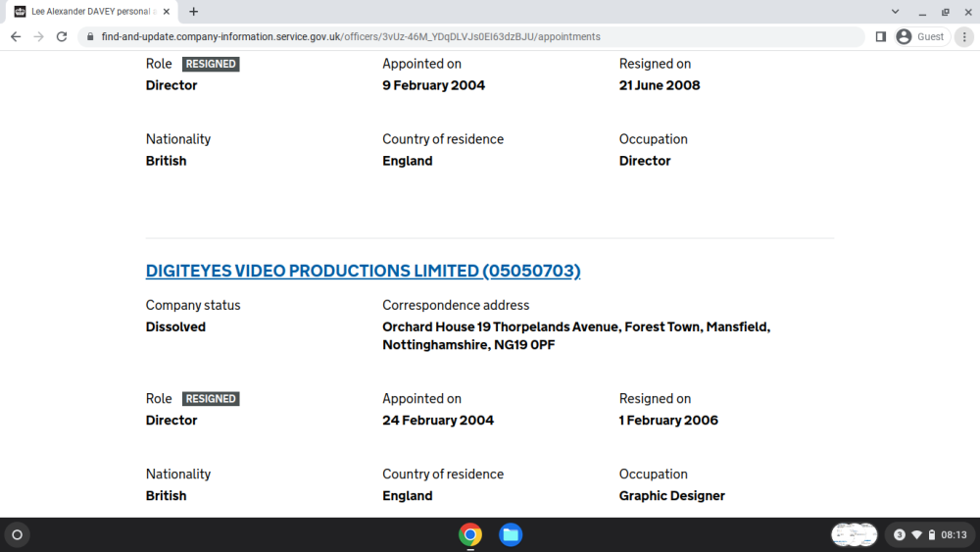This screenshot has width=980, height=552.
Task: Click the RESIGNED tag near 9 February 2004
Action: point(211,64)
